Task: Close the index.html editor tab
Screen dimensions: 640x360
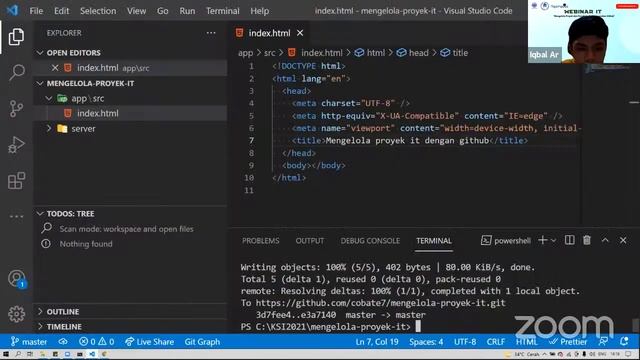Action: click(300, 33)
